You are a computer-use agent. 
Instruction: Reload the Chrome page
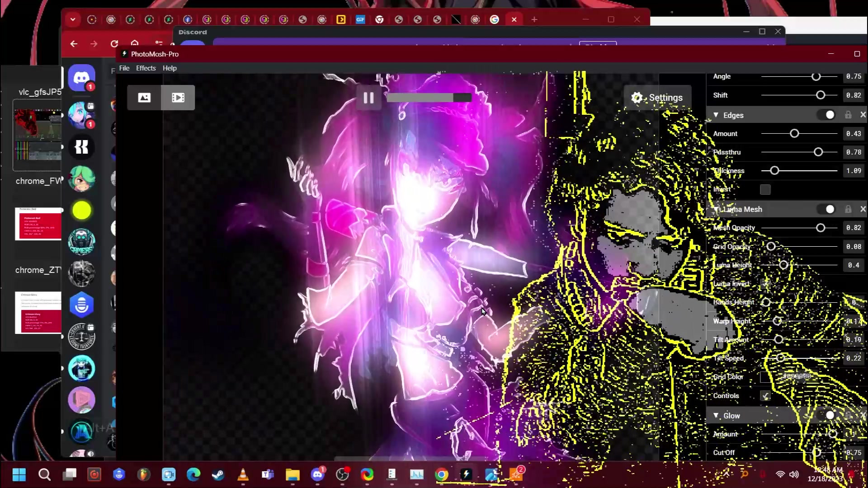pos(114,44)
